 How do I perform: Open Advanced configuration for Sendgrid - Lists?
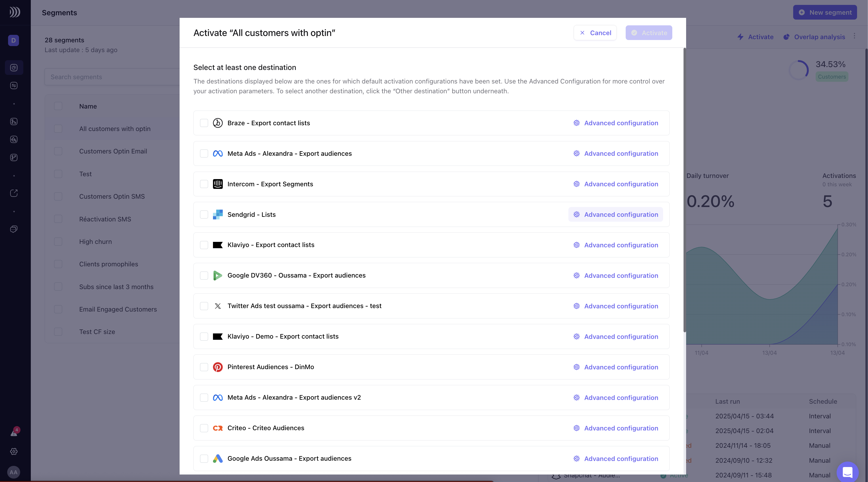(x=616, y=215)
